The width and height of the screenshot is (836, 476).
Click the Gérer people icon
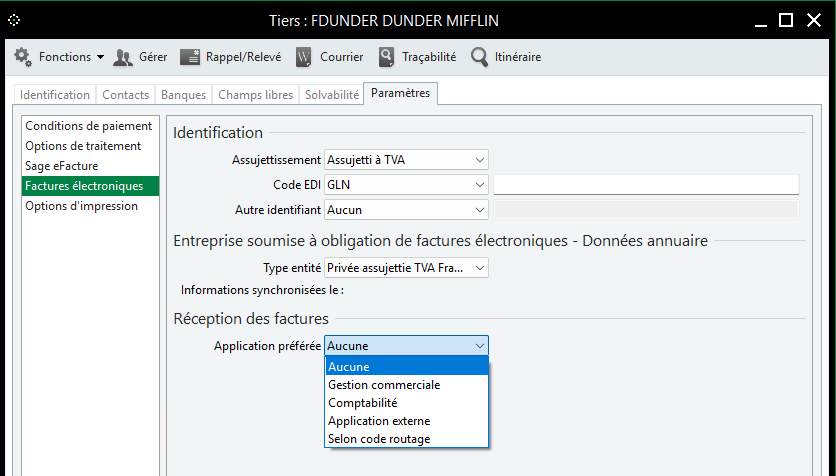[x=123, y=57]
